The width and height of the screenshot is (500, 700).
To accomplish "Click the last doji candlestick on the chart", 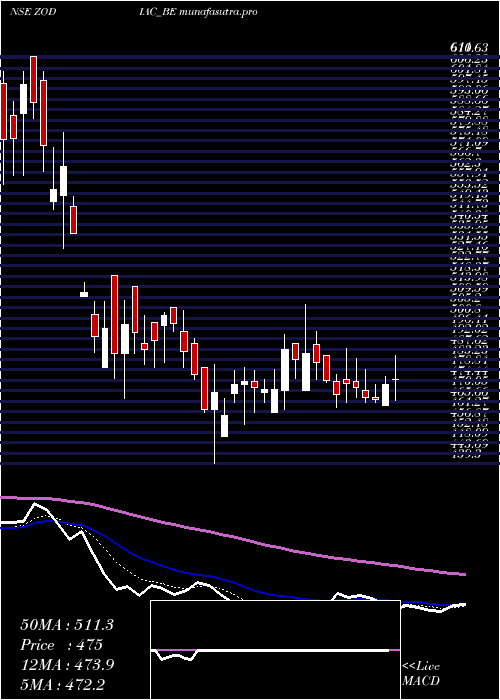I will coord(396,379).
